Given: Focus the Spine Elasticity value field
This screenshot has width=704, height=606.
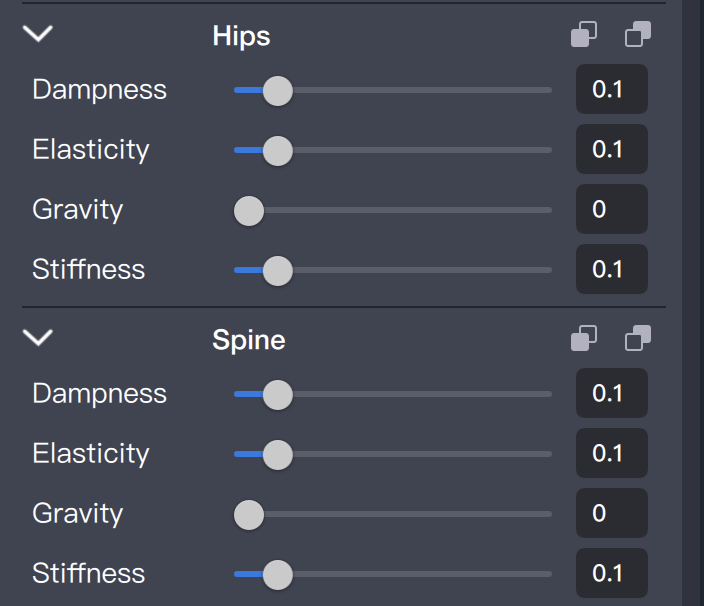Looking at the screenshot, I should tap(611, 454).
